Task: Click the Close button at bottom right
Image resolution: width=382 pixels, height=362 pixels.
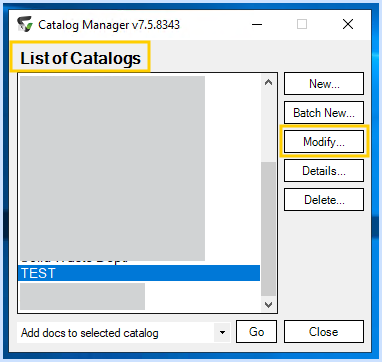Action: [324, 332]
